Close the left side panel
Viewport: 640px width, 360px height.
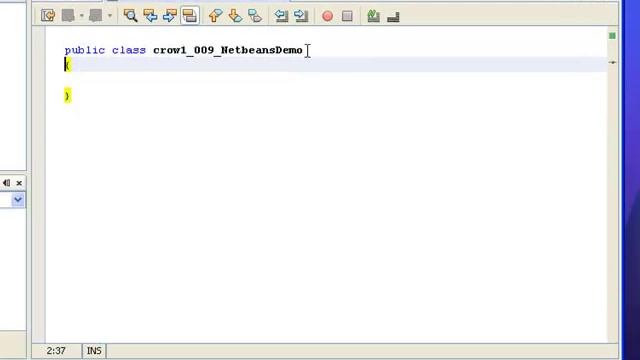[x=19, y=183]
